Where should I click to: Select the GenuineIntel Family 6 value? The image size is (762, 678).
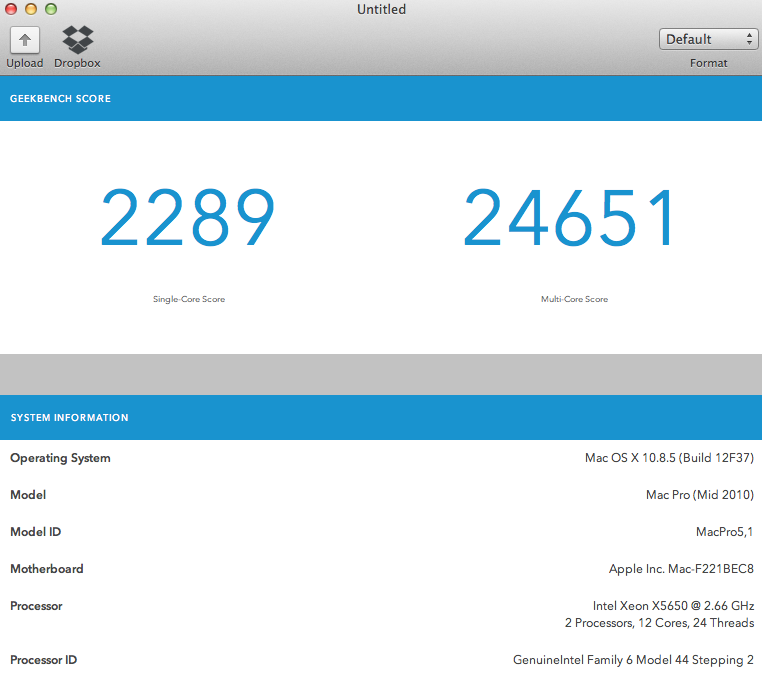(x=633, y=660)
